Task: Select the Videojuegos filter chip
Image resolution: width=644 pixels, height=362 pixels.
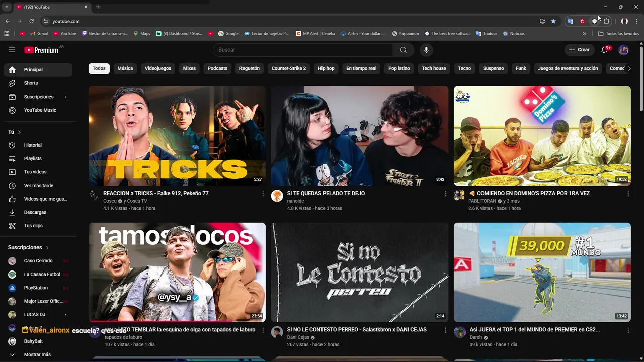Action: [158, 68]
